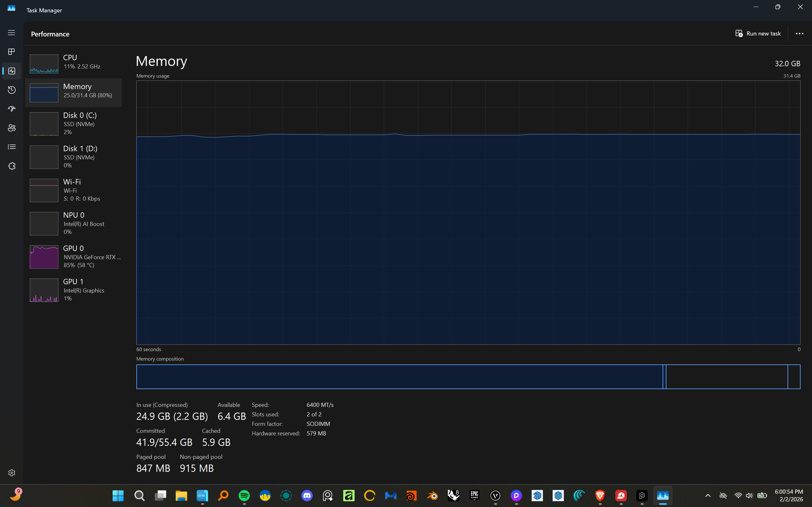Select CPU in the performance list
Image resolution: width=812 pixels, height=507 pixels.
tap(73, 64)
